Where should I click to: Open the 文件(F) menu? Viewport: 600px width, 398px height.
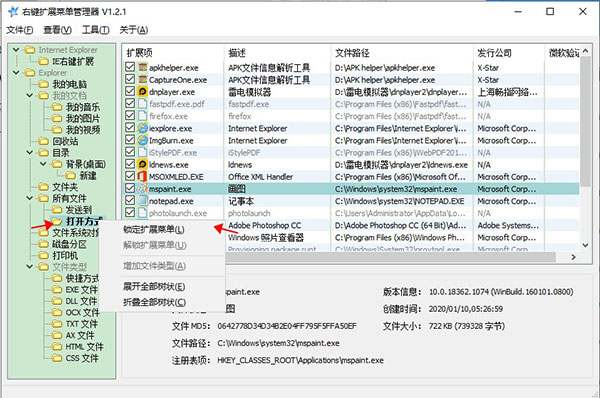pos(20,30)
